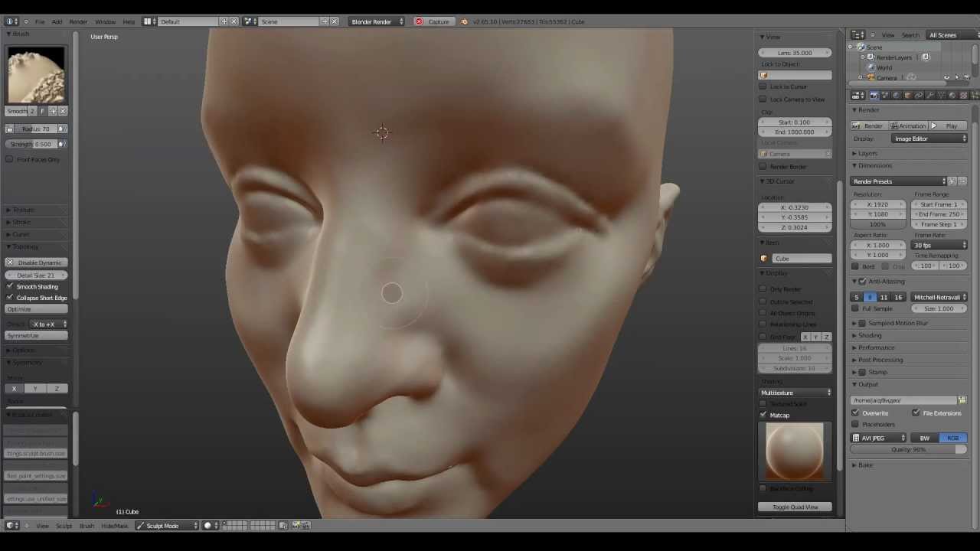Click the Play rendered animation button
980x551 pixels.
pos(948,126)
